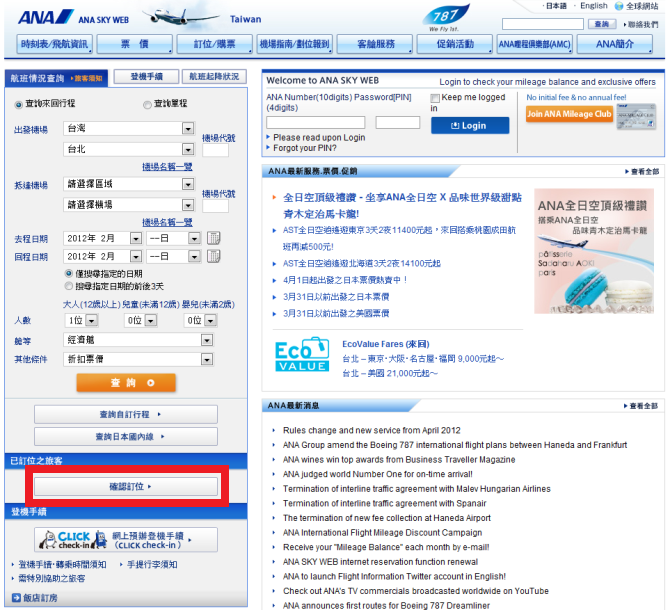Click the orange 查詢 search button
Viewport: 670px width, 610px height.
tap(126, 383)
